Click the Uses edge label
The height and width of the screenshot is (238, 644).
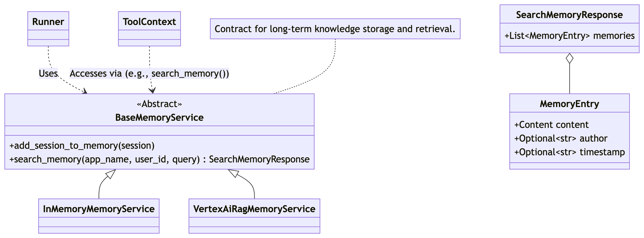[x=48, y=73]
